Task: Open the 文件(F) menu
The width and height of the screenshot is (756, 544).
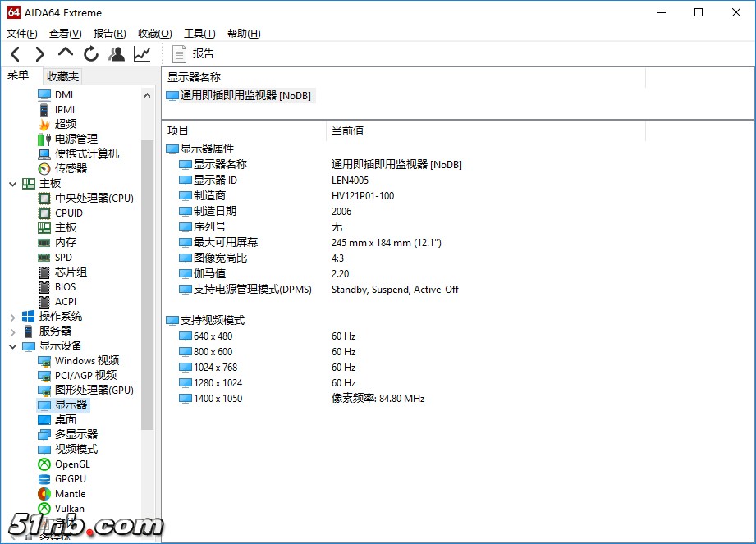Action: click(22, 34)
